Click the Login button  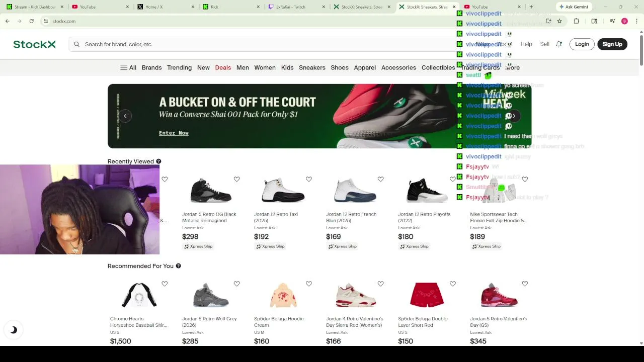pos(582,44)
